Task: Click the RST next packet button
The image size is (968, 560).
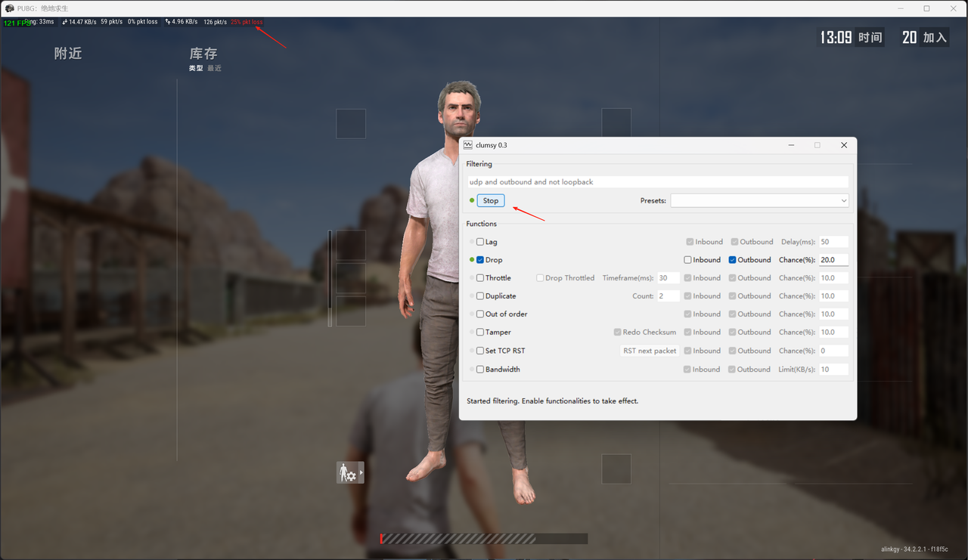Action: (x=650, y=351)
